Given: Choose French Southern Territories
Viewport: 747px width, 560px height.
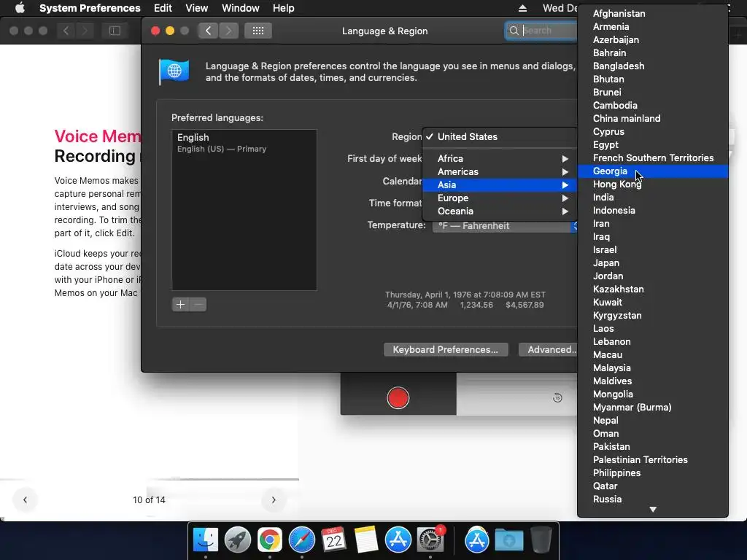Looking at the screenshot, I should pyautogui.click(x=653, y=158).
